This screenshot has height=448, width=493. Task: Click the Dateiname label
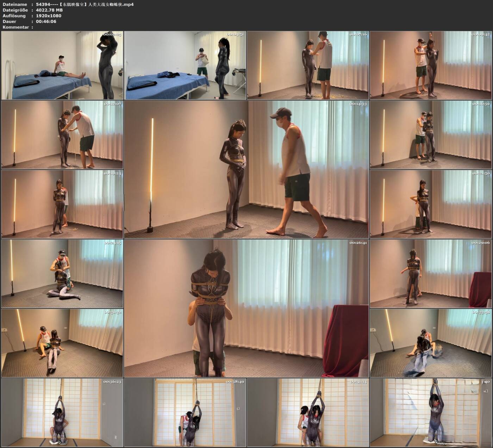click(15, 5)
